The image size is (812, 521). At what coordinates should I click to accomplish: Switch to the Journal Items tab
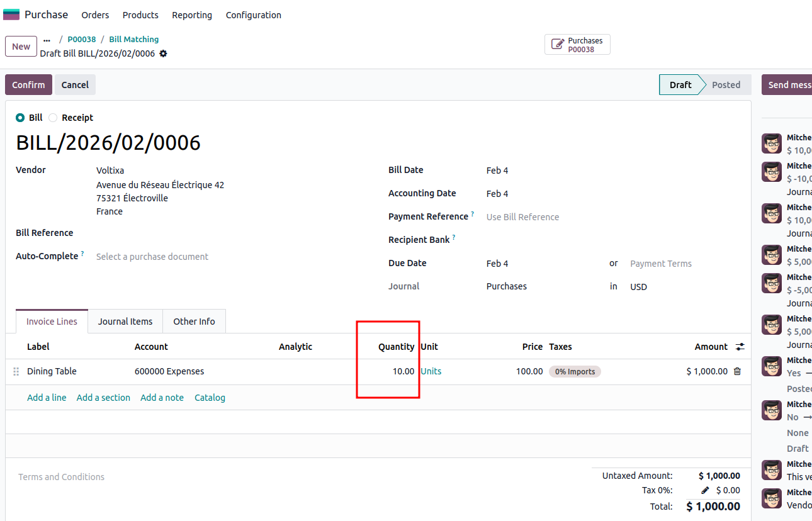tap(125, 322)
